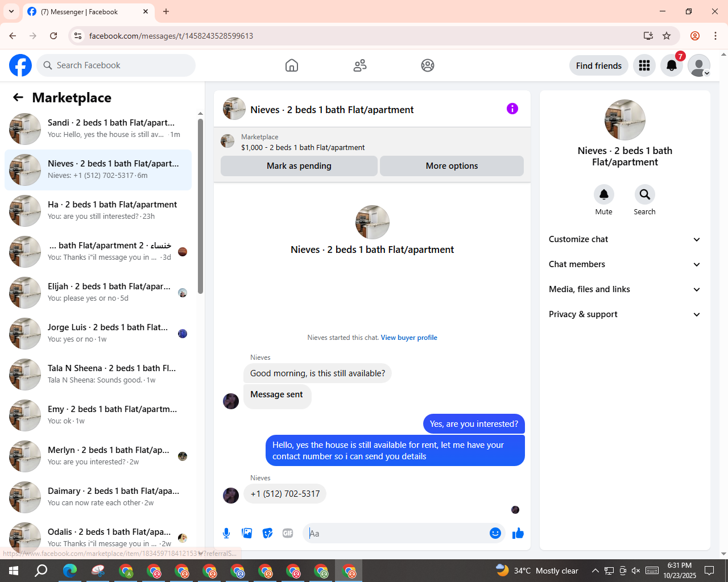This screenshot has width=728, height=582.
Task: Open the emoji picker in message box
Action: (495, 533)
